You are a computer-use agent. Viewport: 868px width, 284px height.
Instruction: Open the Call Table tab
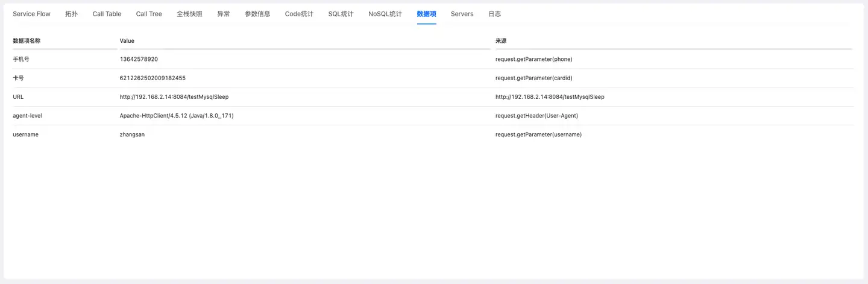107,14
